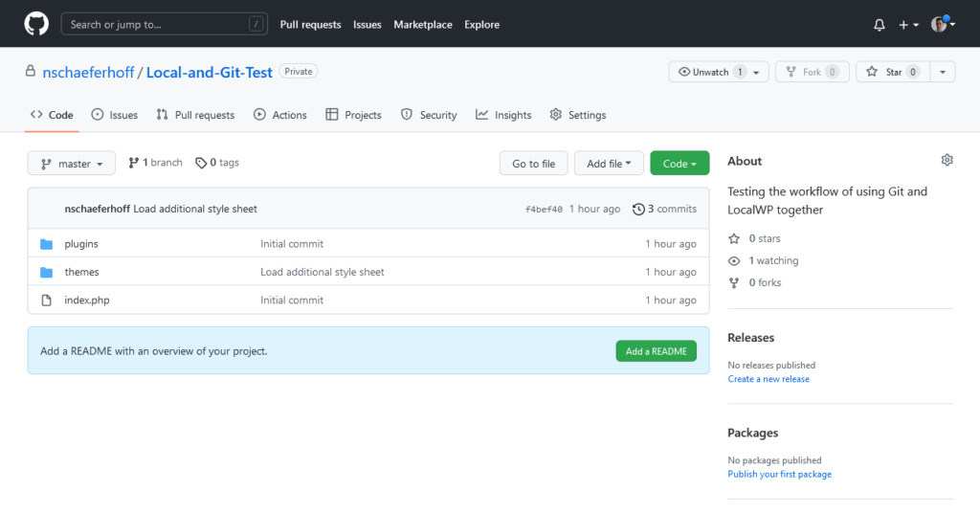
Task: Open the plus create-new menu
Action: [908, 25]
